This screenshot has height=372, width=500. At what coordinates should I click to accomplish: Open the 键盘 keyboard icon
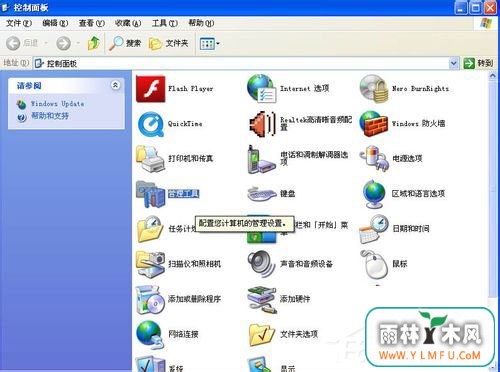(x=262, y=194)
